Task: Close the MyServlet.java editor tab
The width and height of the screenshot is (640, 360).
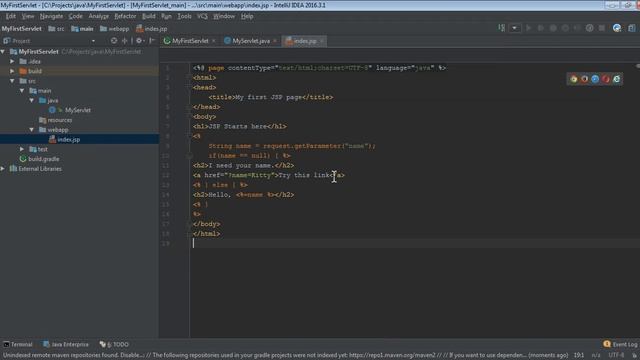Action: (275, 41)
